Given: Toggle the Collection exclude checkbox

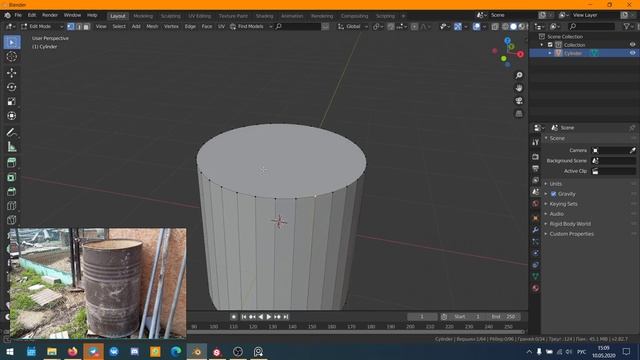Looking at the screenshot, I should 550,45.
